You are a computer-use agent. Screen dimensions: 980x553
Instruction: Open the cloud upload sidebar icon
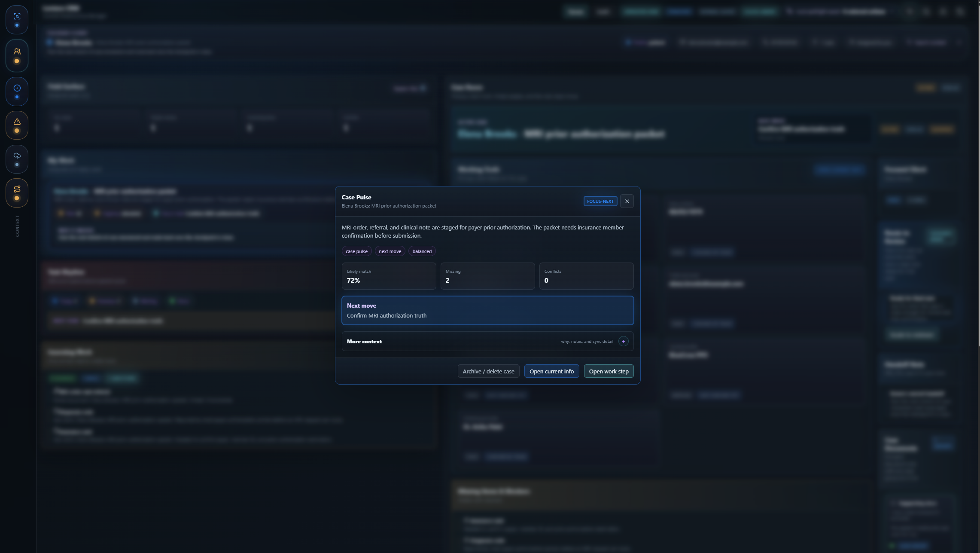[17, 159]
